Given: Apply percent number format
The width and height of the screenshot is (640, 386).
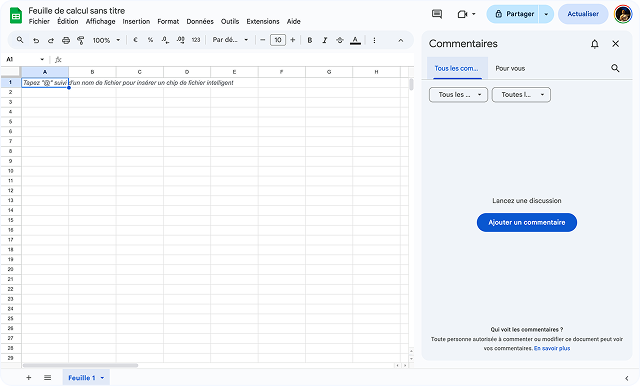Looking at the screenshot, I should click(150, 40).
